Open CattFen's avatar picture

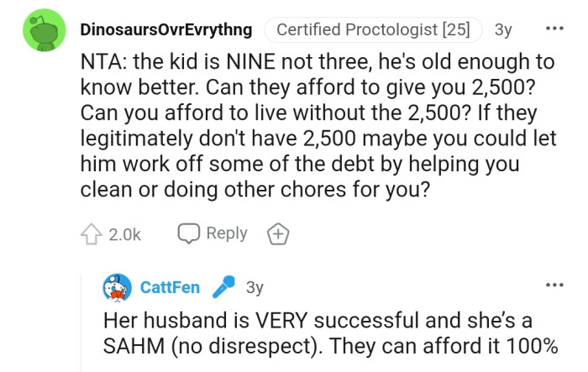tap(118, 288)
